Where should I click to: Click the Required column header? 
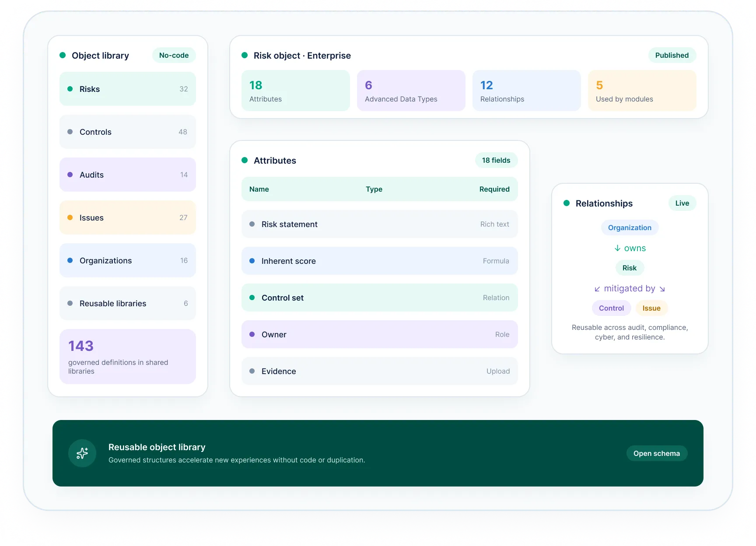pyautogui.click(x=494, y=189)
